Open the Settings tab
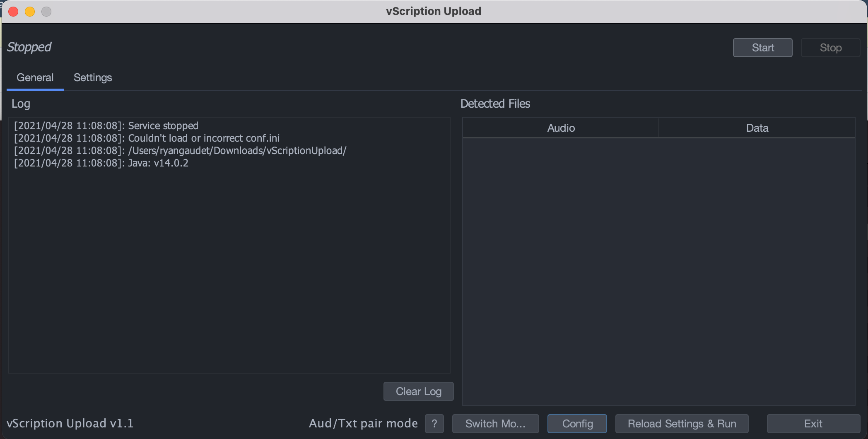 point(93,78)
